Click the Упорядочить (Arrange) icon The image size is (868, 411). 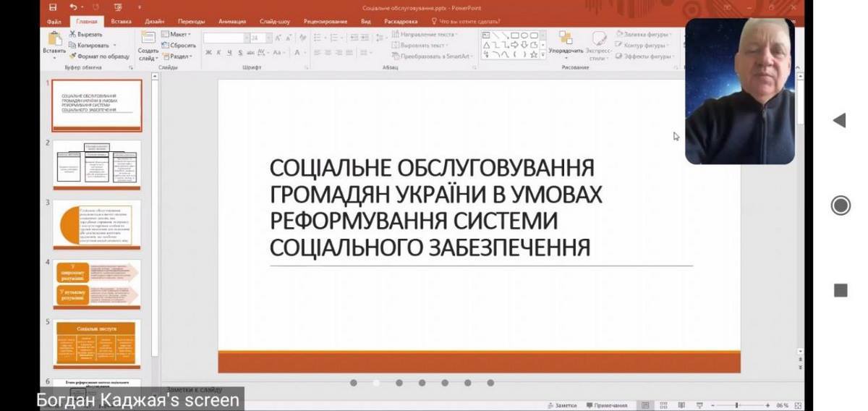pyautogui.click(x=566, y=39)
